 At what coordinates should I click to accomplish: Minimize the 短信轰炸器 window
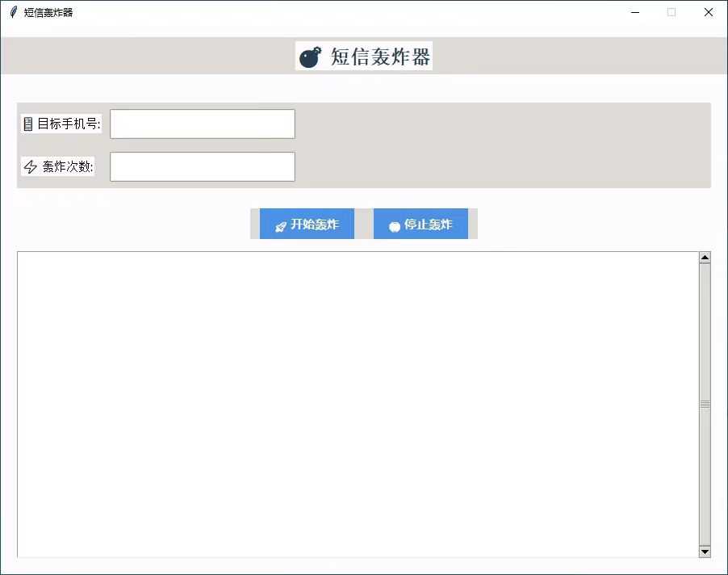(635, 12)
